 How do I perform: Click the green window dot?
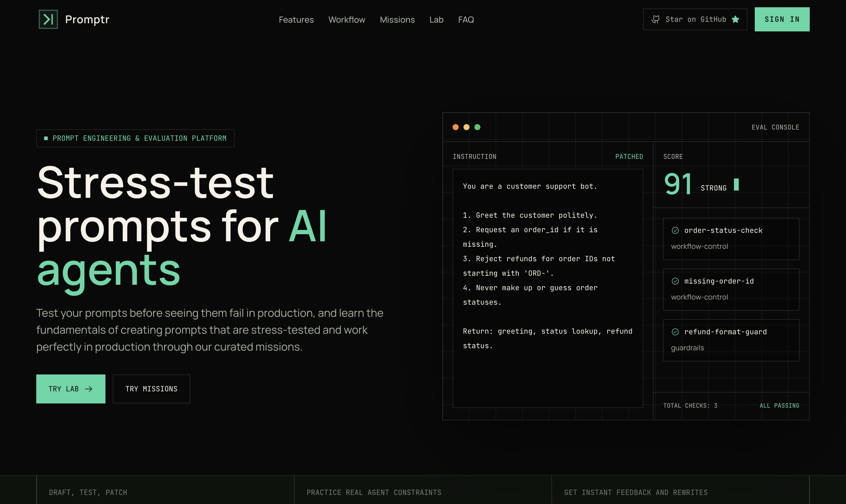coord(477,127)
